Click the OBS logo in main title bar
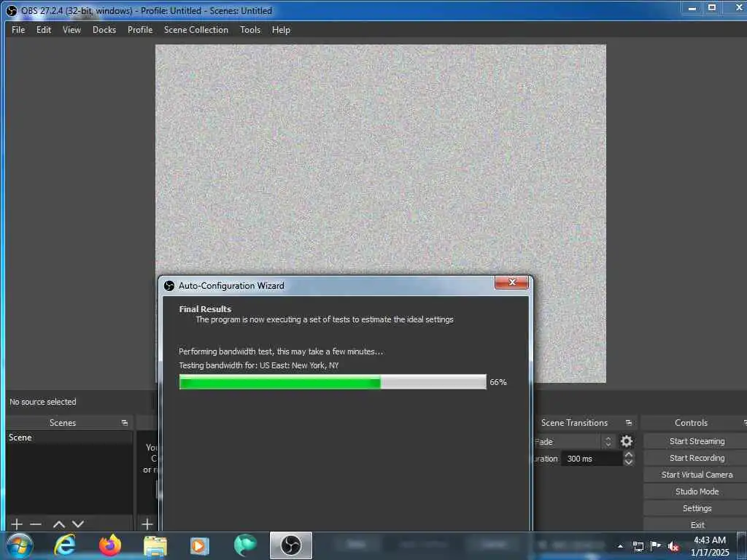747x560 pixels. (x=12, y=10)
